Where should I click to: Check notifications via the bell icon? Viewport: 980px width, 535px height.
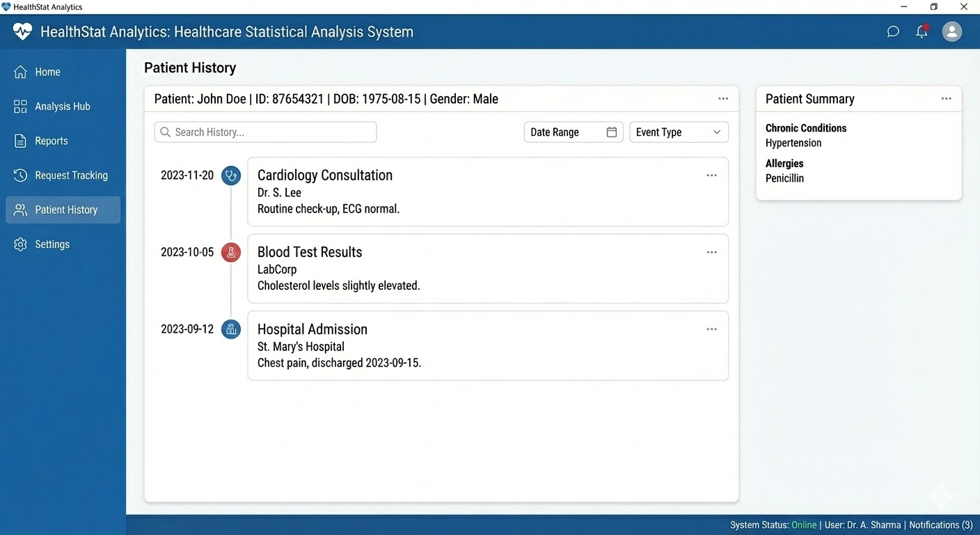coord(922,31)
